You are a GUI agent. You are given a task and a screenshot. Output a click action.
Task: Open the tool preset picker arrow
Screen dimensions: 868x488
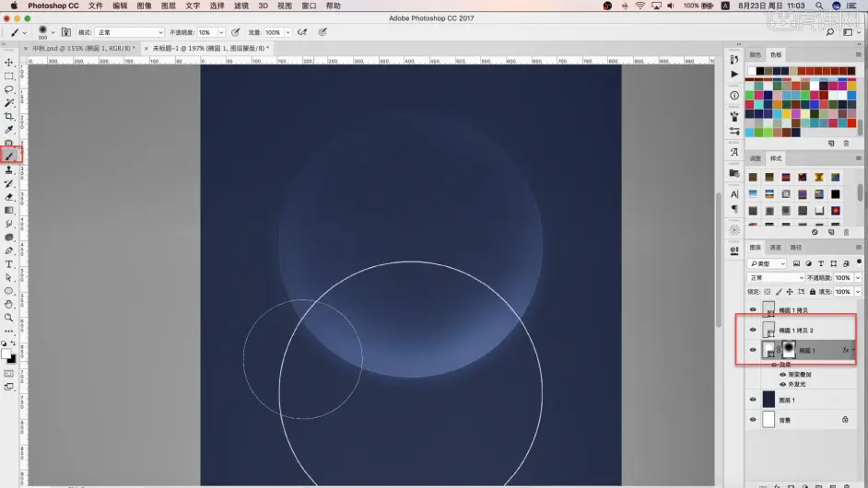coord(24,32)
